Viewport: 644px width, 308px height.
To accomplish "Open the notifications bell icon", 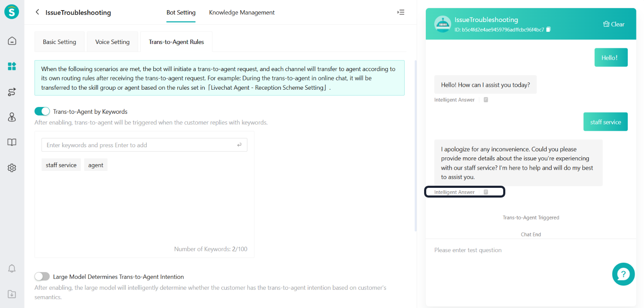I will [x=12, y=268].
